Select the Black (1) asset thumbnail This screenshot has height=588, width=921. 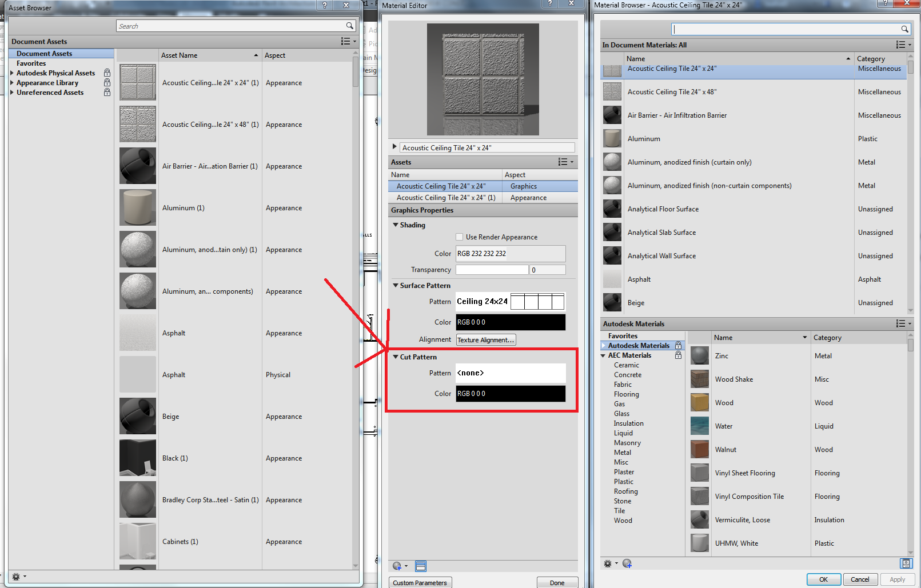tap(138, 458)
